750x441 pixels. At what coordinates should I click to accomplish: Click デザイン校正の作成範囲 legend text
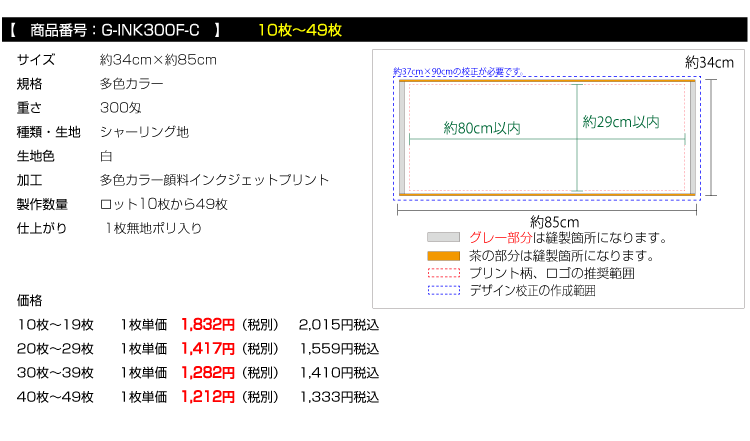click(532, 290)
